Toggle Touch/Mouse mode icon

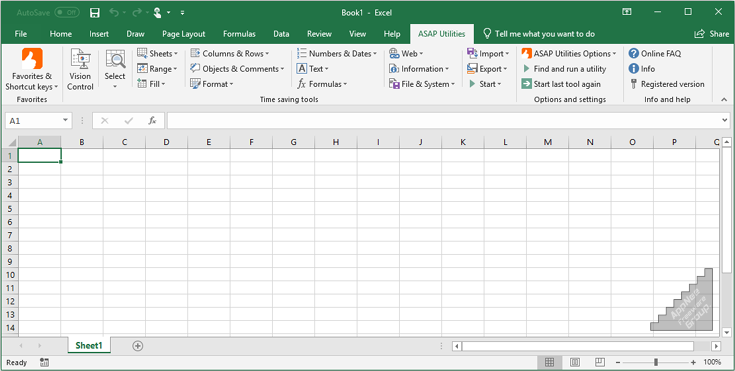(x=158, y=13)
